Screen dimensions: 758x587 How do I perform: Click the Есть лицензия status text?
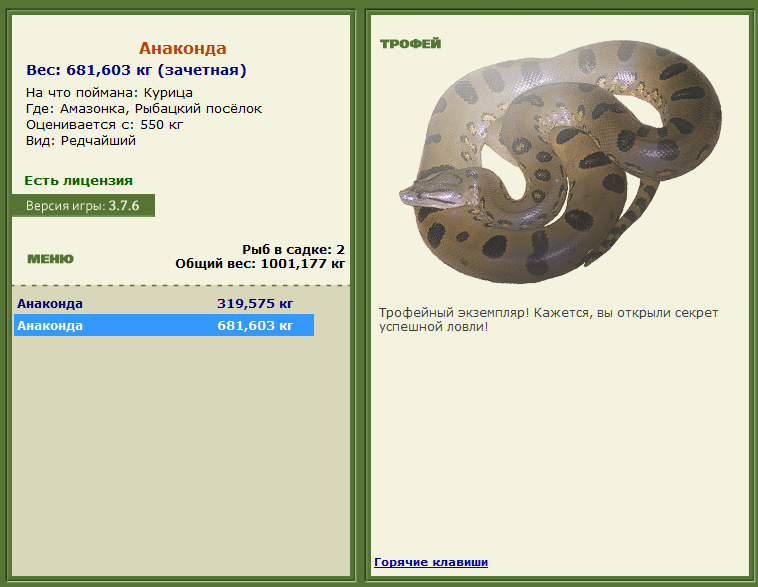tap(78, 181)
